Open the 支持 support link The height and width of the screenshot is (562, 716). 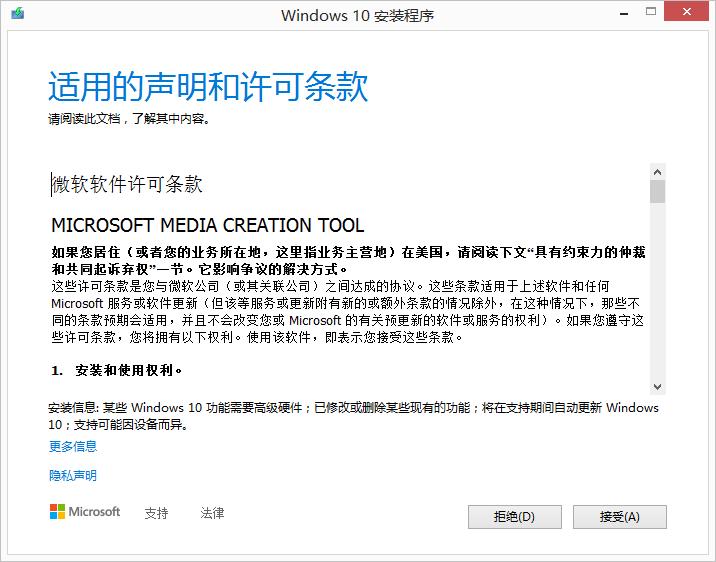pyautogui.click(x=156, y=513)
